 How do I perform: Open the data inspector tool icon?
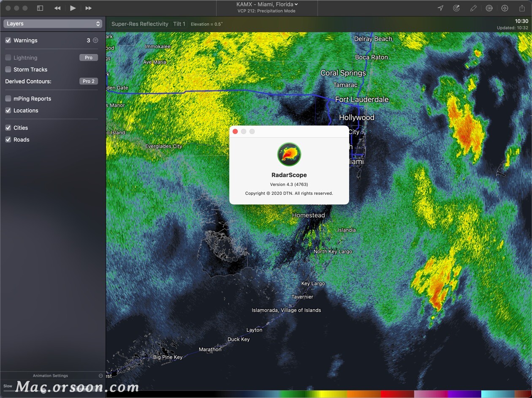click(456, 8)
